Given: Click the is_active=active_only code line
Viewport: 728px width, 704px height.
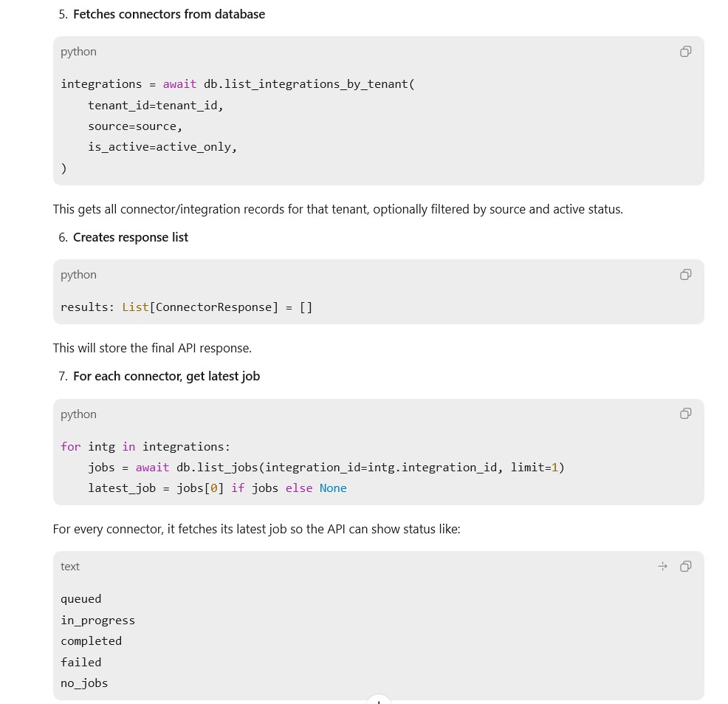Looking at the screenshot, I should pyautogui.click(x=162, y=147).
